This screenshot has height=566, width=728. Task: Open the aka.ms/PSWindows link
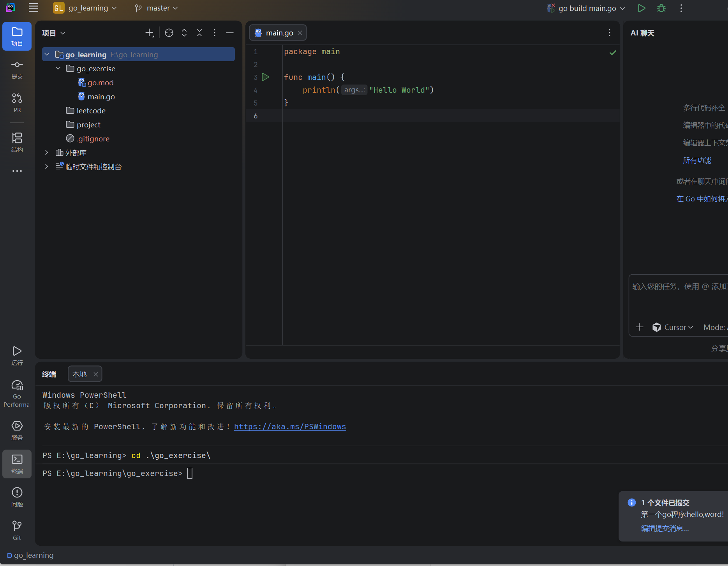tap(290, 427)
